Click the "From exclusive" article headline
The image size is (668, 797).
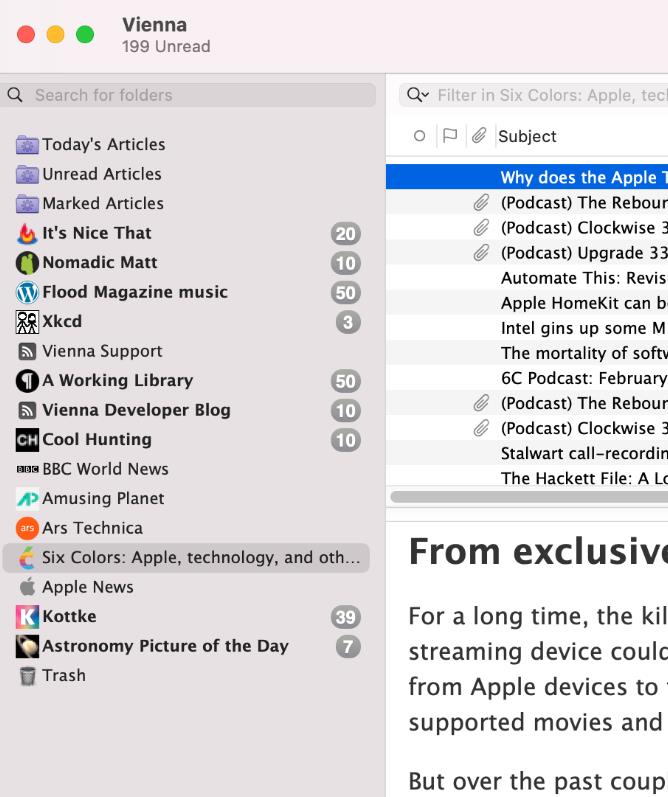[538, 551]
